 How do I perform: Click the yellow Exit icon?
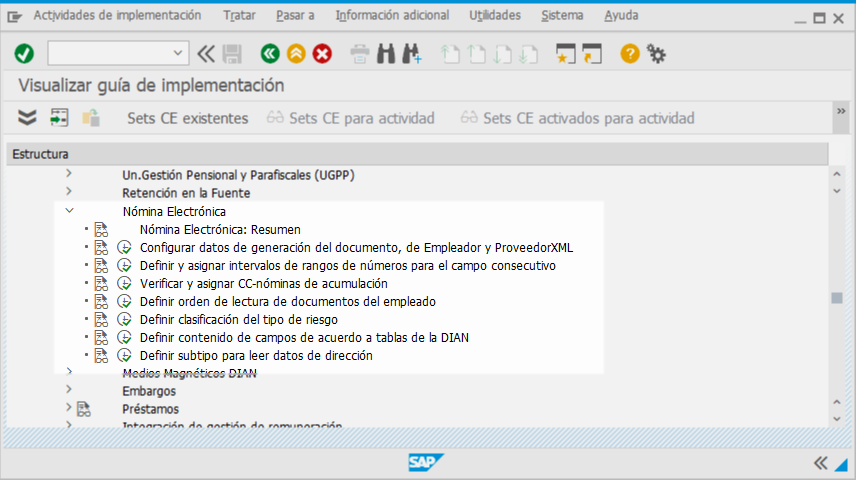(x=296, y=54)
